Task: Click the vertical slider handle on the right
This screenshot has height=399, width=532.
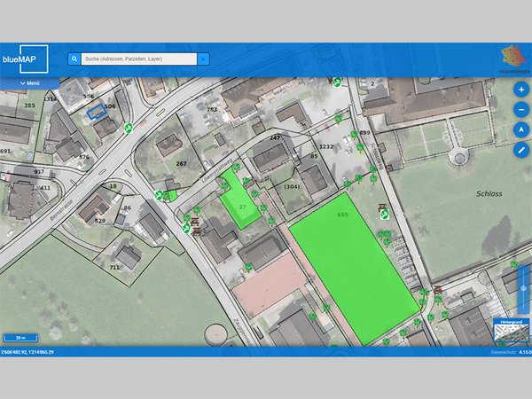Action: pyautogui.click(x=523, y=288)
